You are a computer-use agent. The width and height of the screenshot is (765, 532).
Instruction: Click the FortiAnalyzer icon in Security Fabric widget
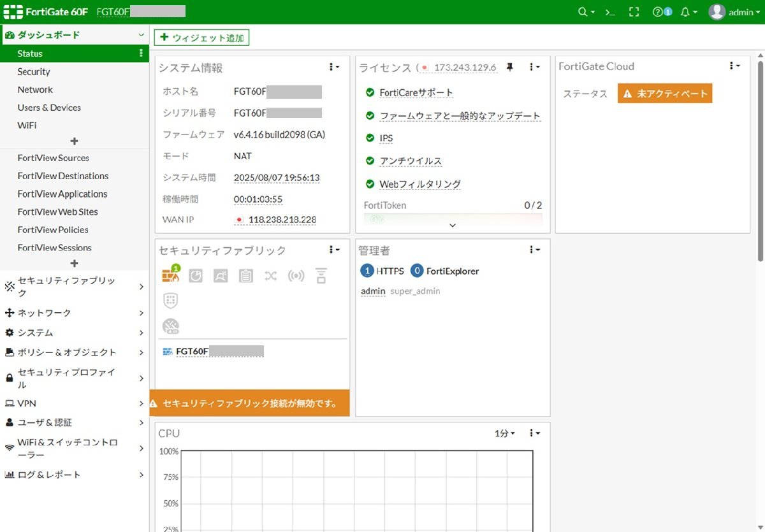[x=196, y=276]
